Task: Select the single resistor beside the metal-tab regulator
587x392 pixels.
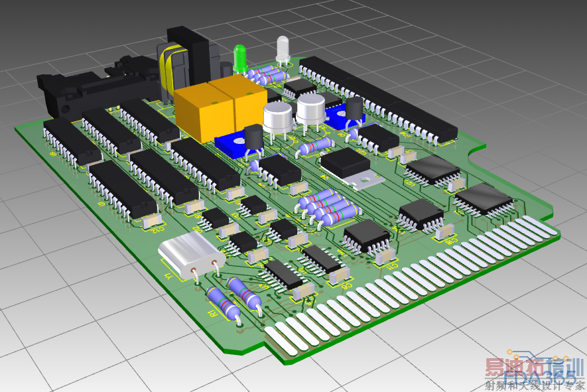Action: tap(316, 147)
